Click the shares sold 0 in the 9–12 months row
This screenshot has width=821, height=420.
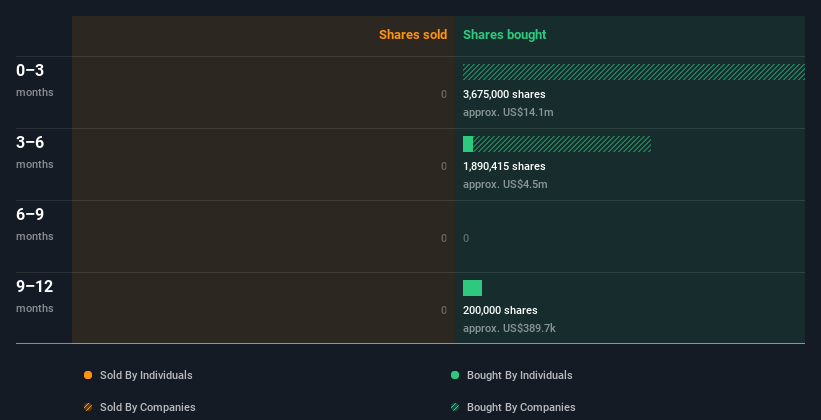tap(444, 310)
